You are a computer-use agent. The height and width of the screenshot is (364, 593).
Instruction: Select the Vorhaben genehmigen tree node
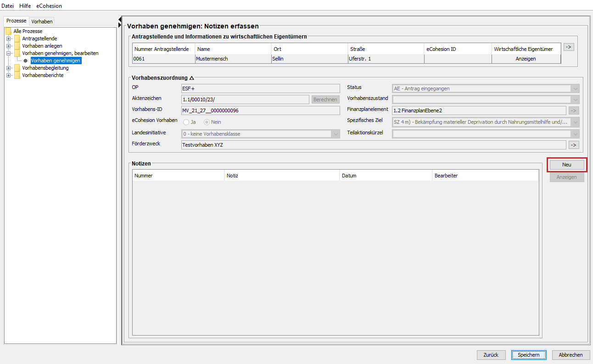pos(56,61)
